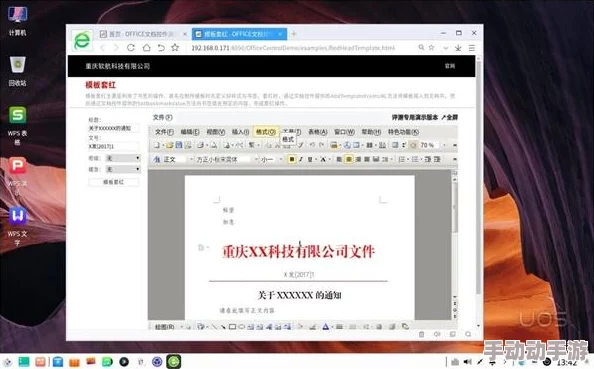The height and width of the screenshot is (369, 594).
Task: Click the Undo arrow in the editor toolbar
Action: pos(312,145)
